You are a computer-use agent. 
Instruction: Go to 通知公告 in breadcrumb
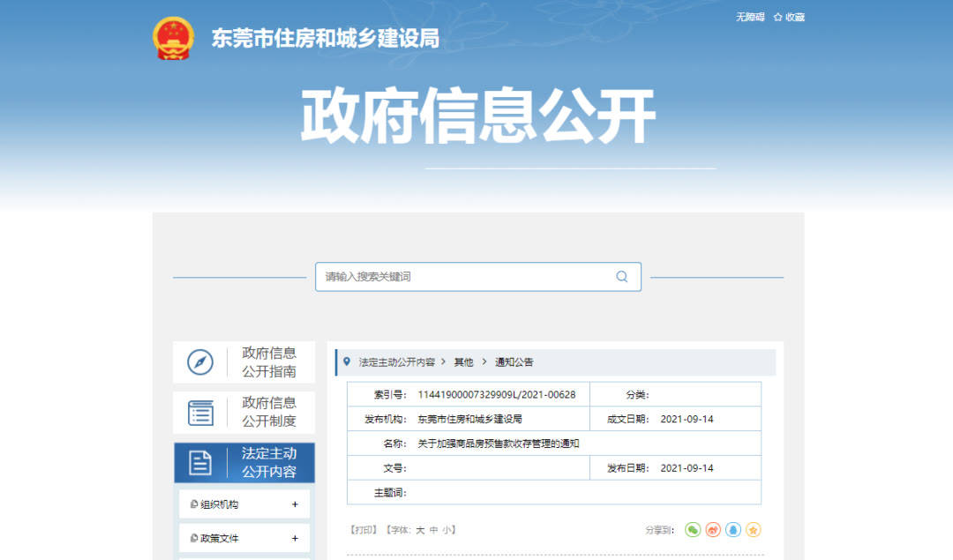click(x=514, y=362)
